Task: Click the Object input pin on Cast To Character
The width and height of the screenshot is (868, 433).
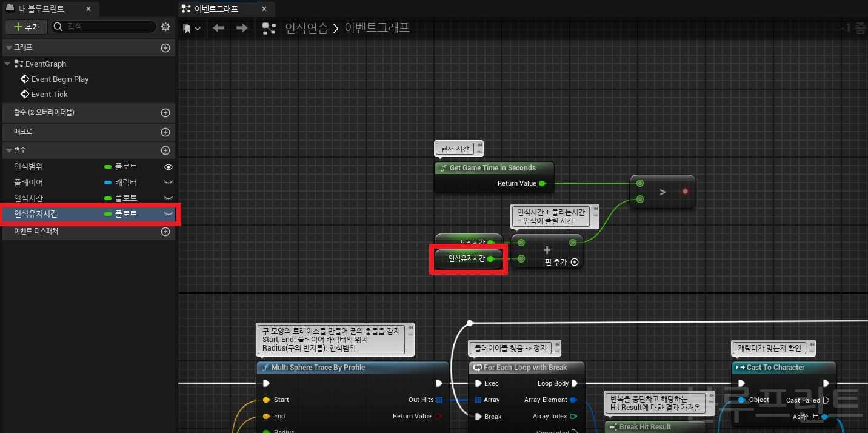Action: coord(742,400)
